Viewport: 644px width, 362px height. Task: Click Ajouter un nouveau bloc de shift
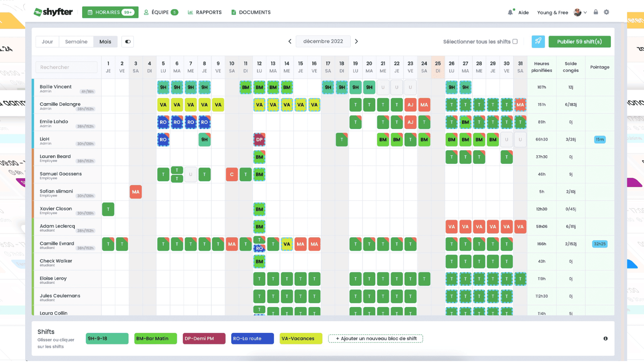[x=375, y=339]
